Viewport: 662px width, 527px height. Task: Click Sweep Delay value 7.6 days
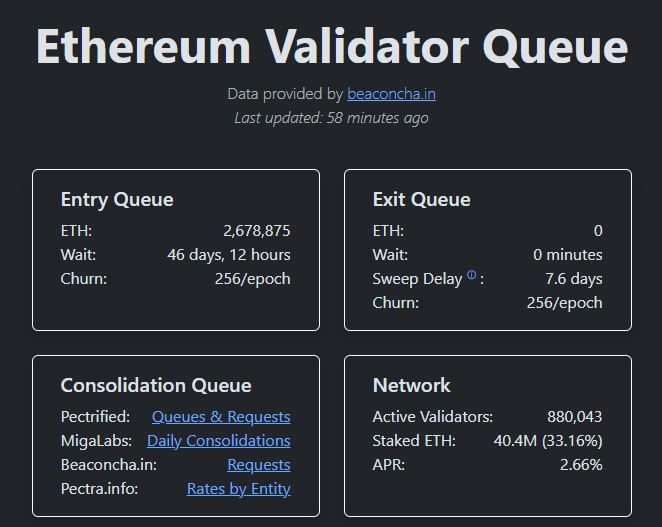574,279
